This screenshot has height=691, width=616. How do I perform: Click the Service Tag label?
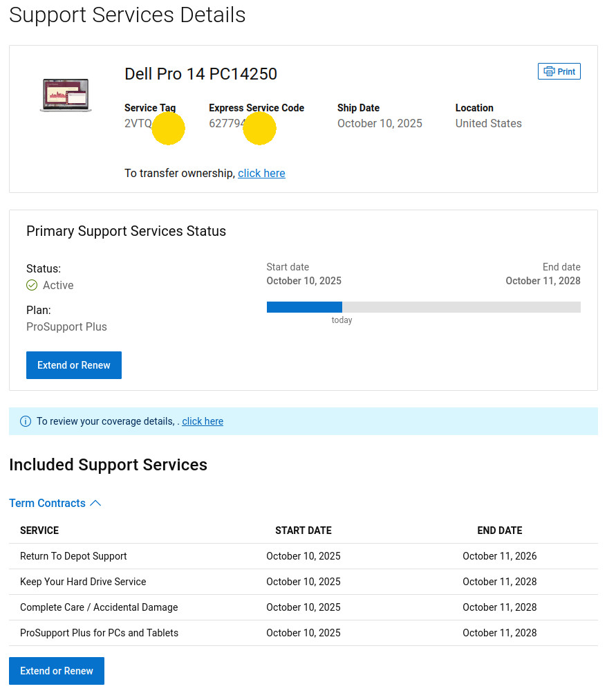(x=150, y=108)
